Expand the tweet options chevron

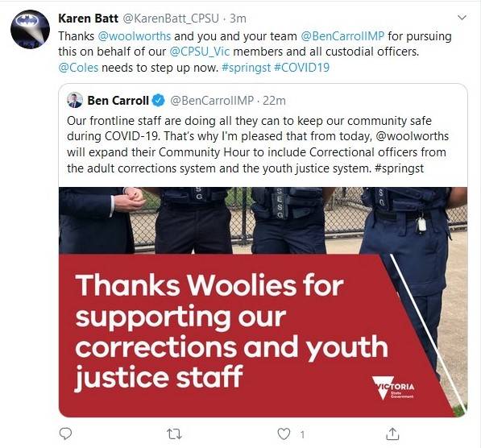tap(462, 18)
